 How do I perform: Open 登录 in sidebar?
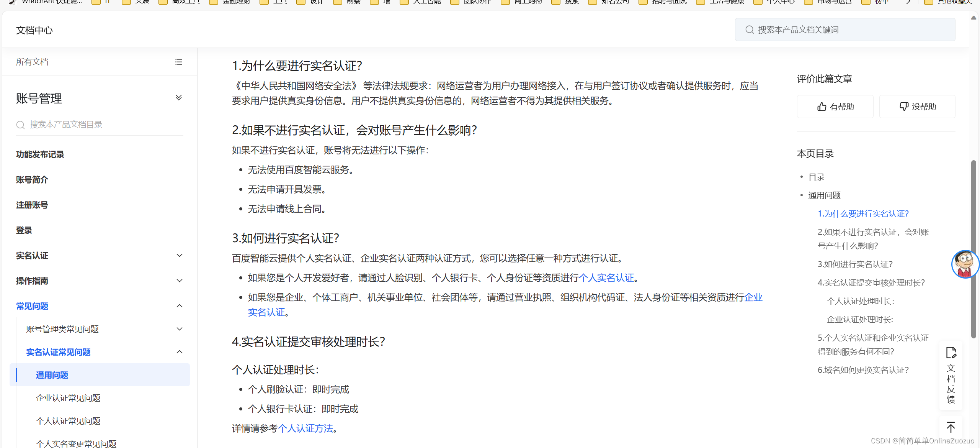(24, 230)
